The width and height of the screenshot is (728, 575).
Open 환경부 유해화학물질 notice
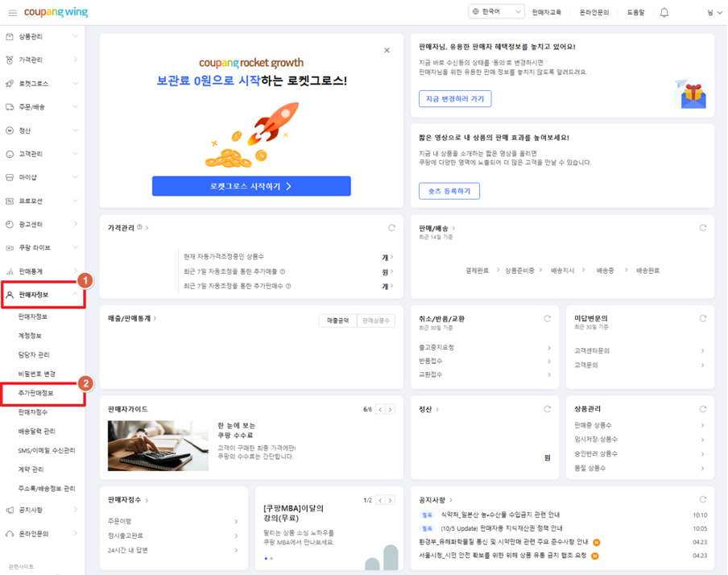503,542
